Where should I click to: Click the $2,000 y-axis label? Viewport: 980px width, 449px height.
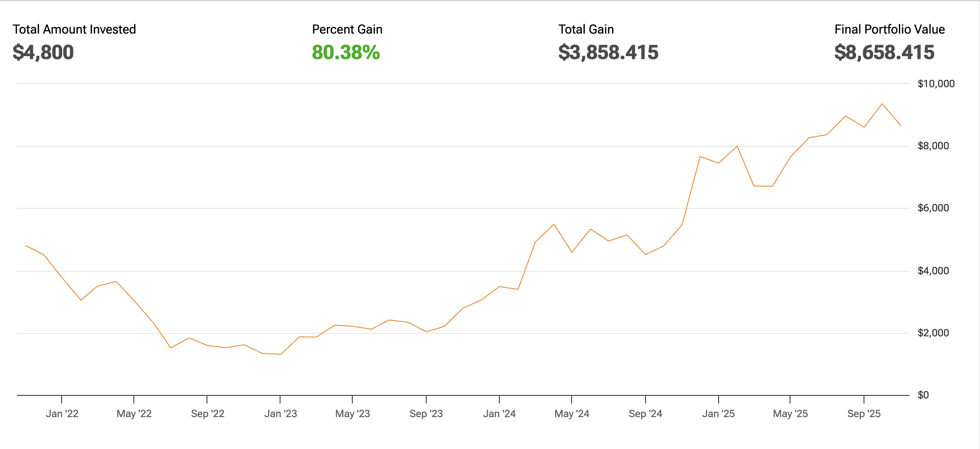pos(933,333)
